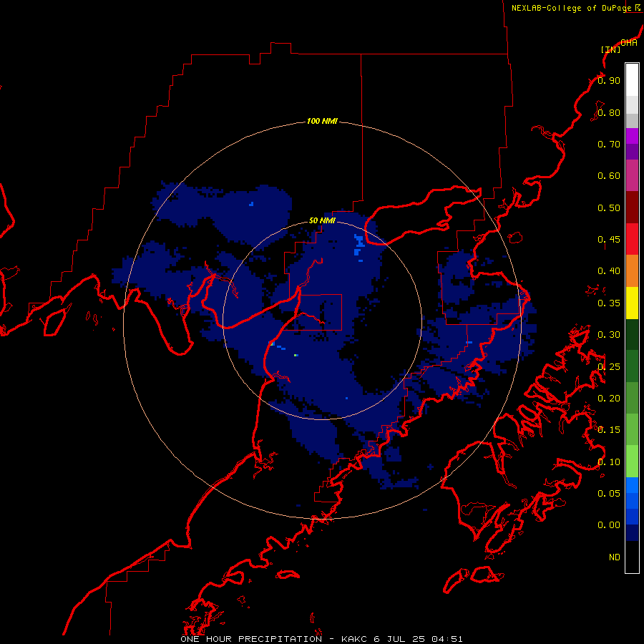Click the OHA product code label
Image resolution: width=644 pixels, height=644 pixels.
click(x=629, y=43)
